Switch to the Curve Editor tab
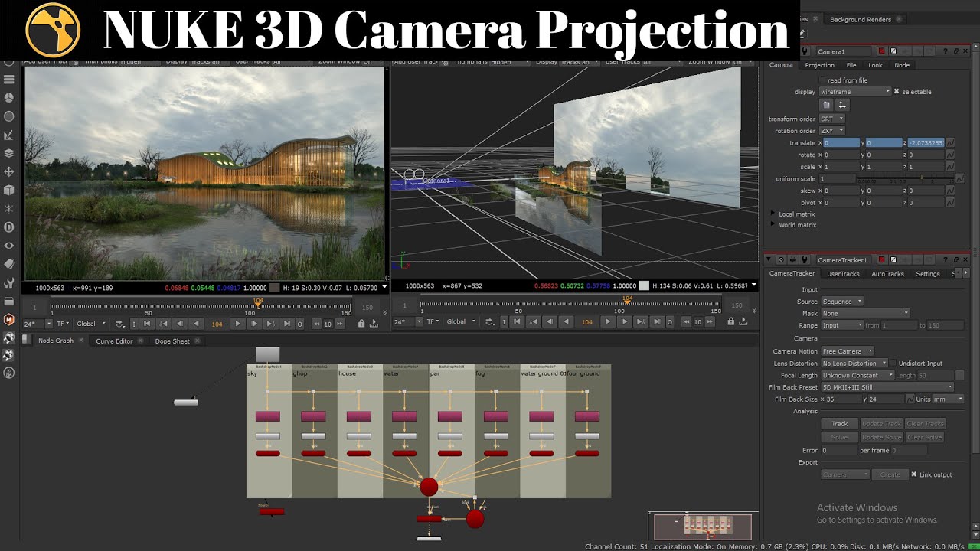 (x=114, y=341)
